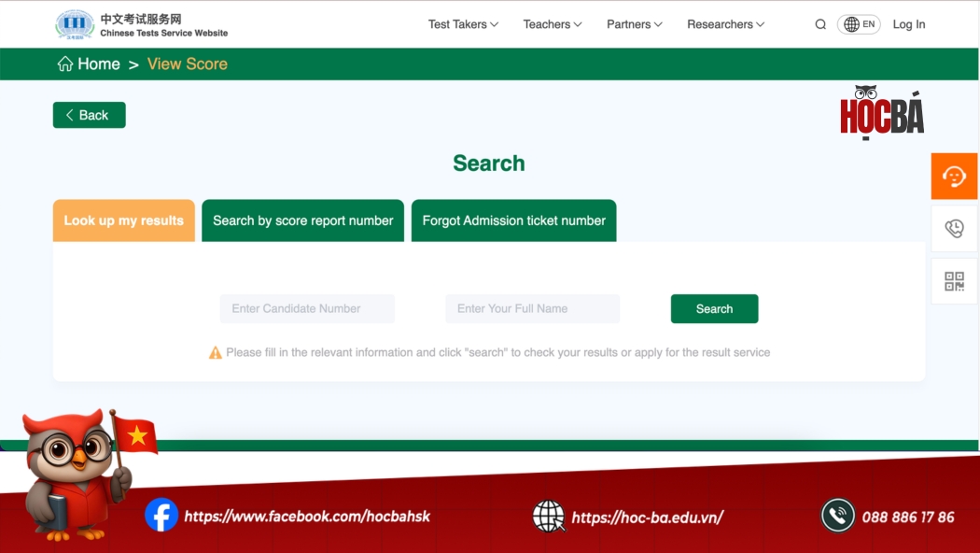Click the globe website icon in footer

click(x=549, y=516)
